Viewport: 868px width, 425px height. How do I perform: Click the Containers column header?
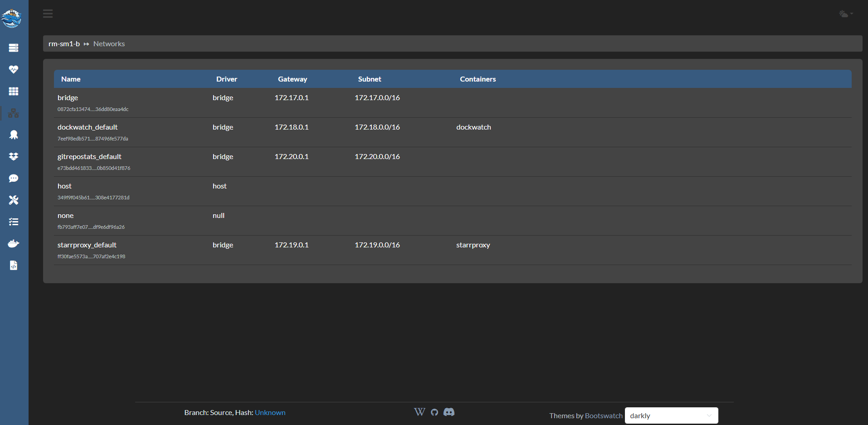[x=478, y=79]
